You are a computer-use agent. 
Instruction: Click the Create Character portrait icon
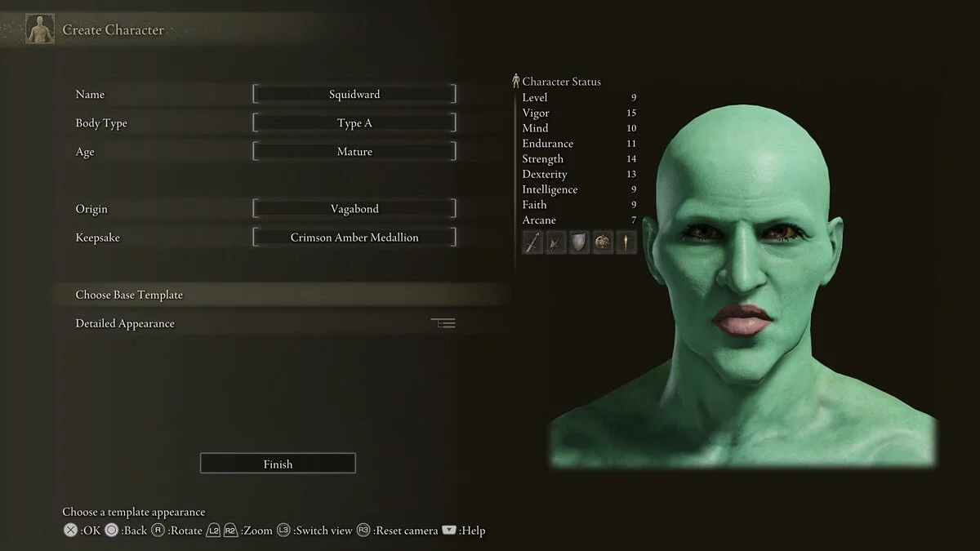pos(39,30)
